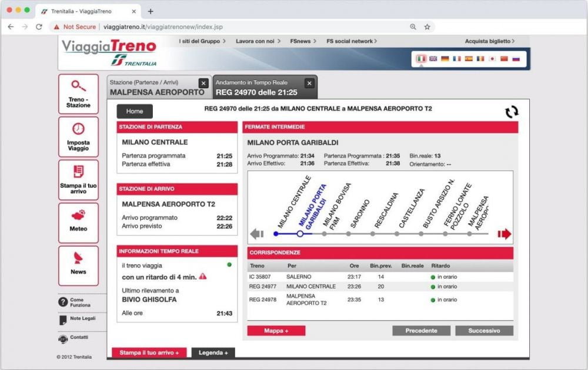The height and width of the screenshot is (370, 588).
Task: Click the browser address bar
Action: [x=235, y=26]
